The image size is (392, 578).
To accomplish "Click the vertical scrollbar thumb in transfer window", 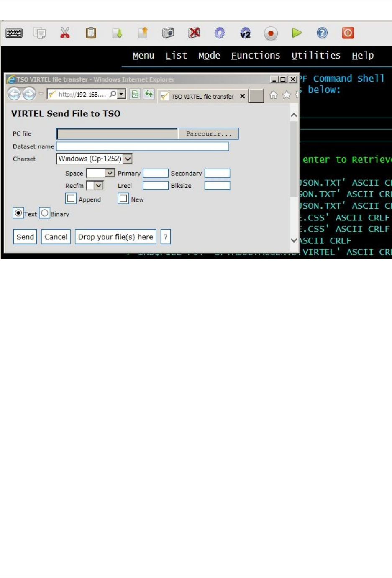I will [294, 159].
